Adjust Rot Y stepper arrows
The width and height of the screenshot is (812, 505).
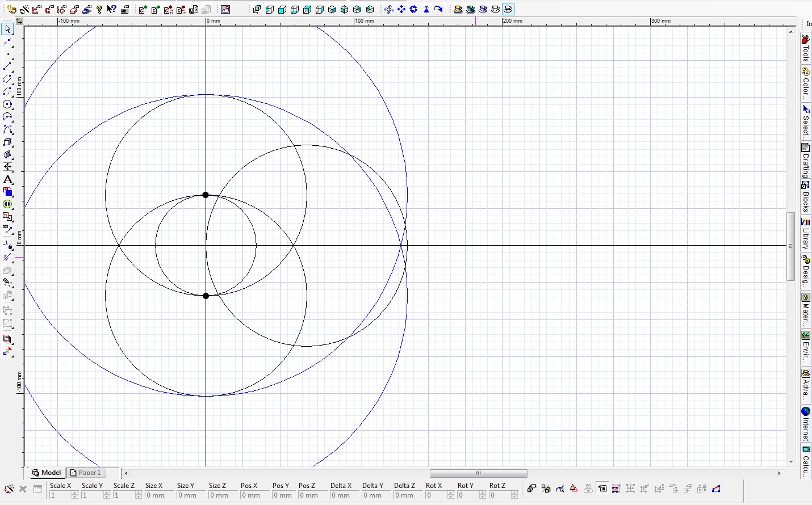483,495
